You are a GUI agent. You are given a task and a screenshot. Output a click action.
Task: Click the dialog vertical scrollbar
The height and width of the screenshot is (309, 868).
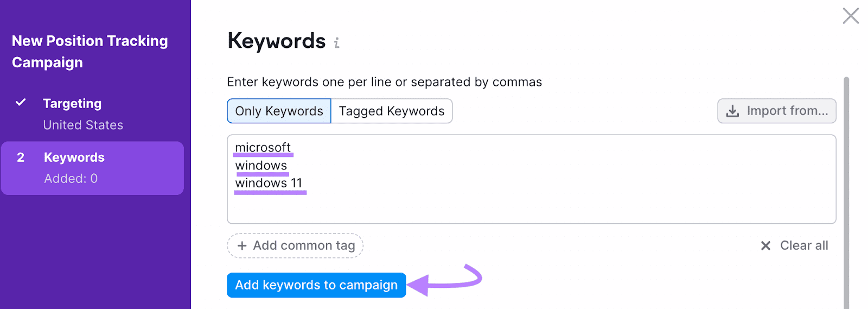846,190
